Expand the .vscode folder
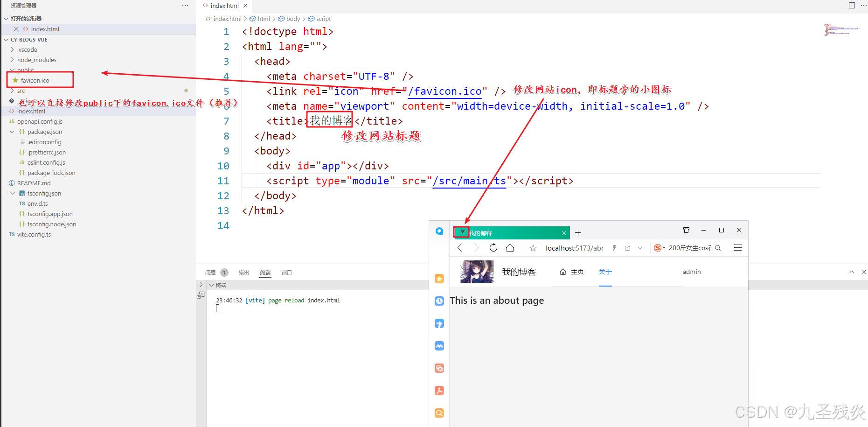The height and width of the screenshot is (427, 868). (x=12, y=49)
